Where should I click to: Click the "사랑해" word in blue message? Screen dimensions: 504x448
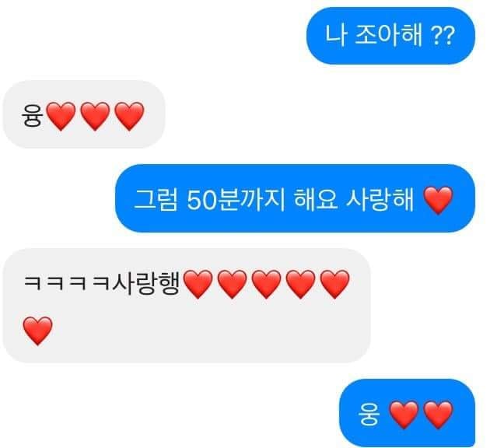pyautogui.click(x=380, y=200)
